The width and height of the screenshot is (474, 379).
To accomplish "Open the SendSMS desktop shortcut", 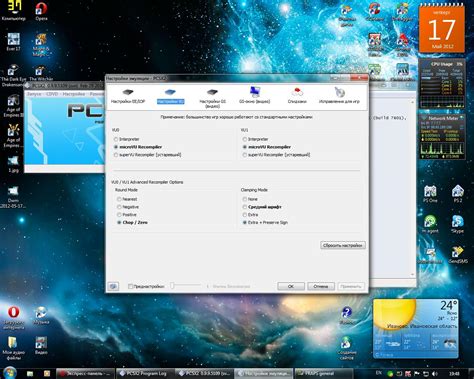I will point(458,254).
